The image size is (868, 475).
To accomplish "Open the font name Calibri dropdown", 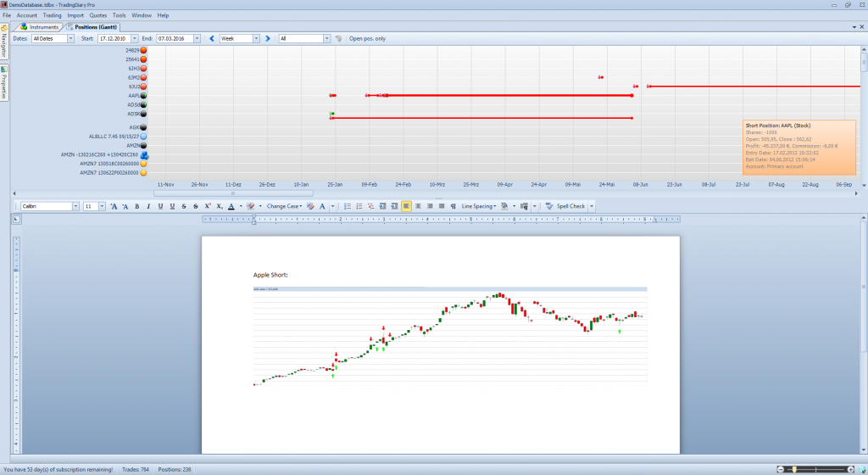I will [x=75, y=206].
